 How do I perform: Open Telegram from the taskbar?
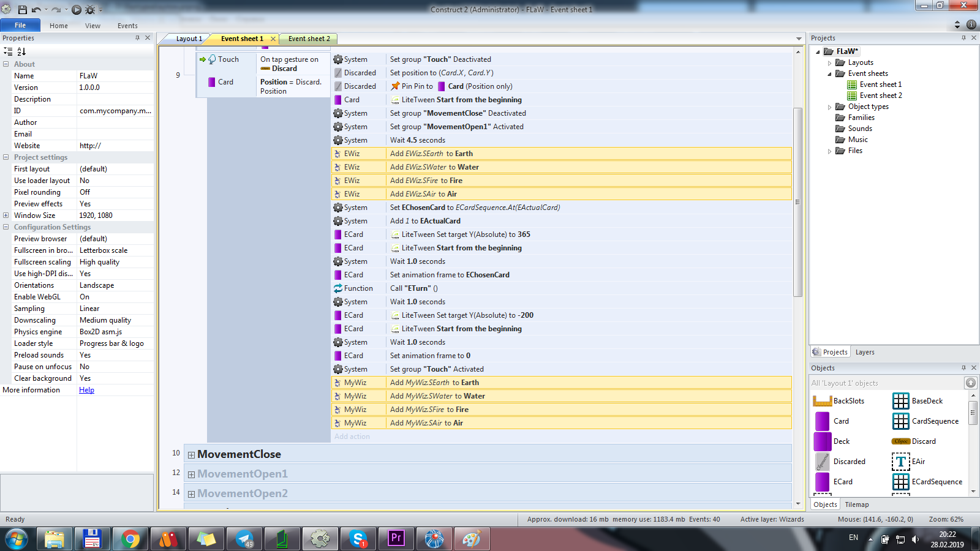coord(244,539)
